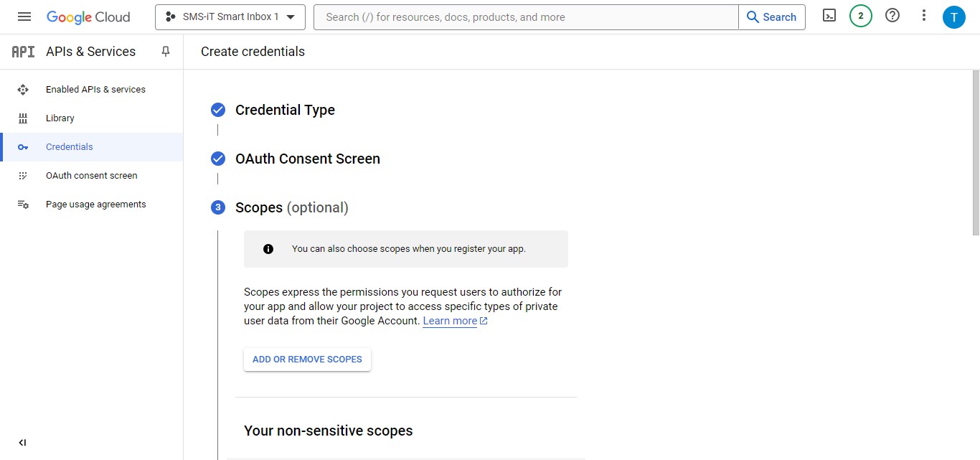Pin the APIs & Services panel

[166, 52]
